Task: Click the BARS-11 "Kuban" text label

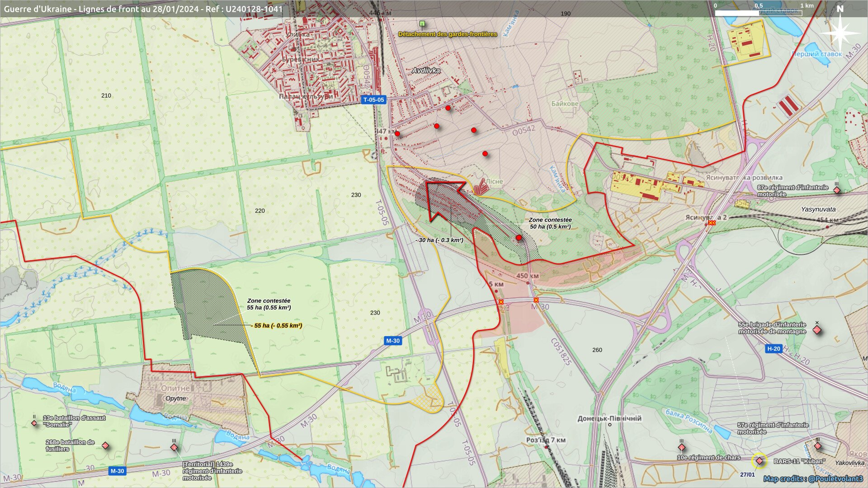Action: pyautogui.click(x=799, y=461)
